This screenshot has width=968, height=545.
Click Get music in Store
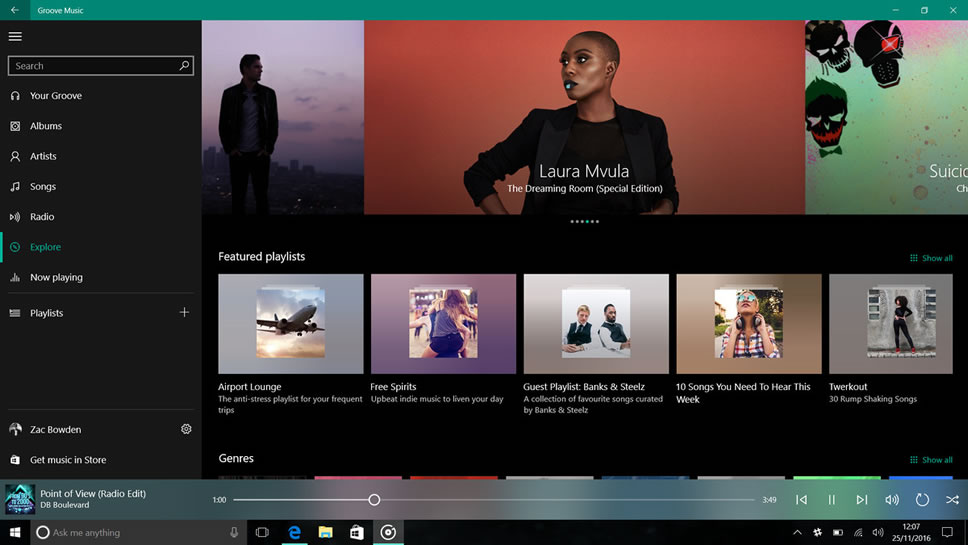click(x=67, y=460)
